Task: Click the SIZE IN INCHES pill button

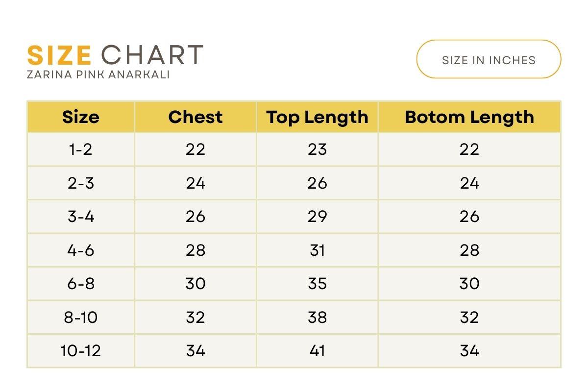Action: (489, 60)
